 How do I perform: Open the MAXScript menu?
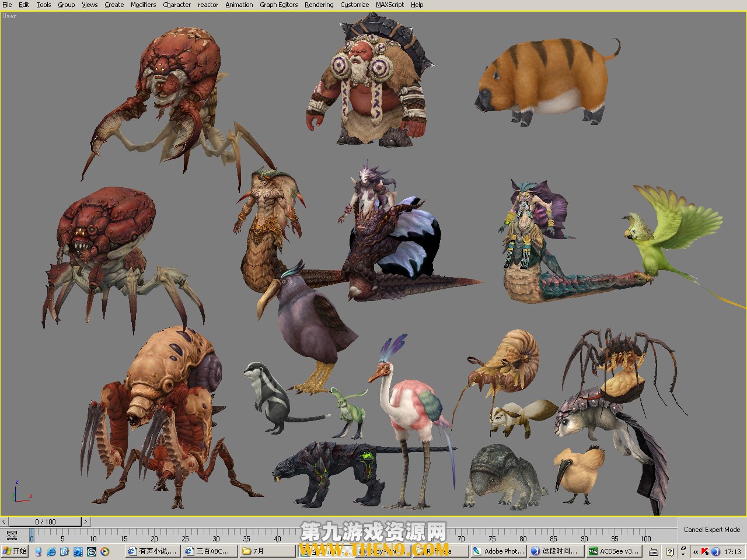(390, 5)
